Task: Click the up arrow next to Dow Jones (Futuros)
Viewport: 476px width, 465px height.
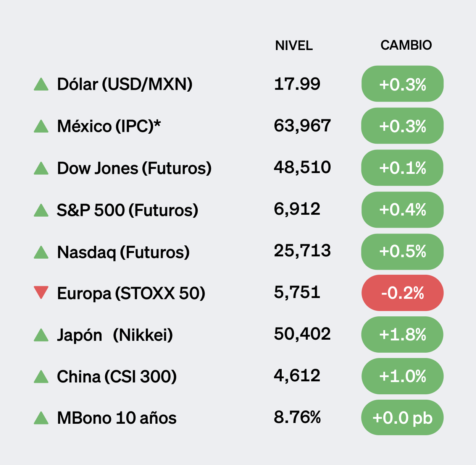Action: click(41, 169)
